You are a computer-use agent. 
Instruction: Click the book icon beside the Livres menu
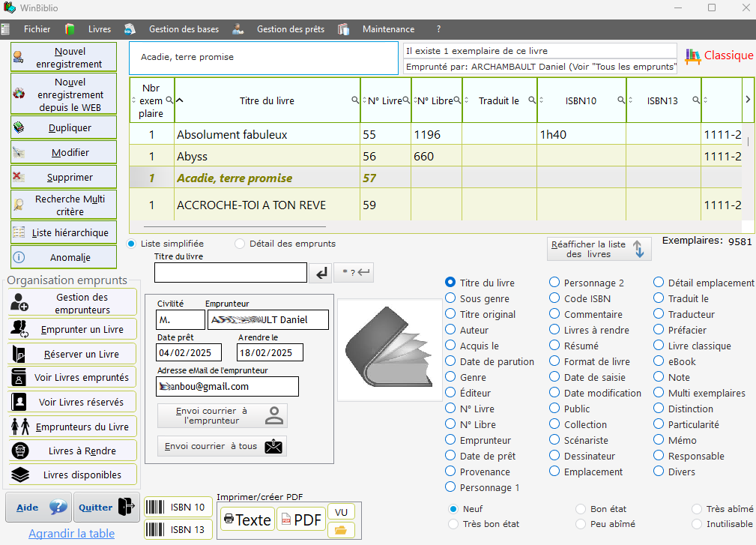(x=70, y=29)
